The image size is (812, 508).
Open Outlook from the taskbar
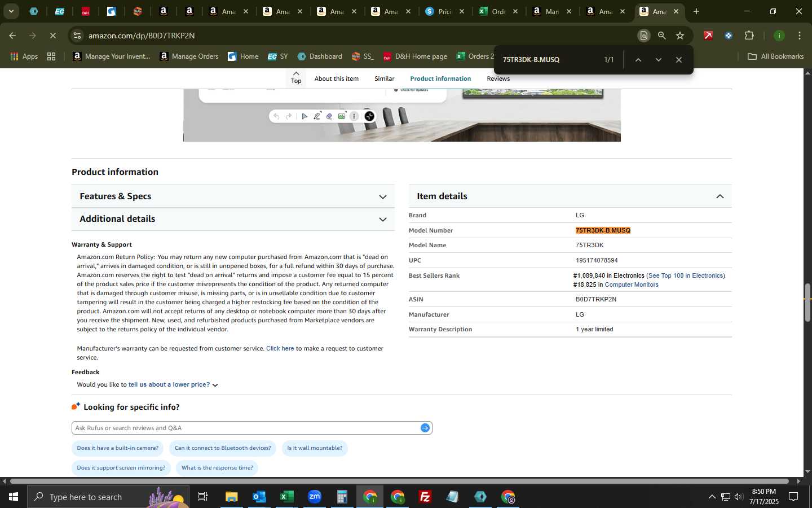259,497
